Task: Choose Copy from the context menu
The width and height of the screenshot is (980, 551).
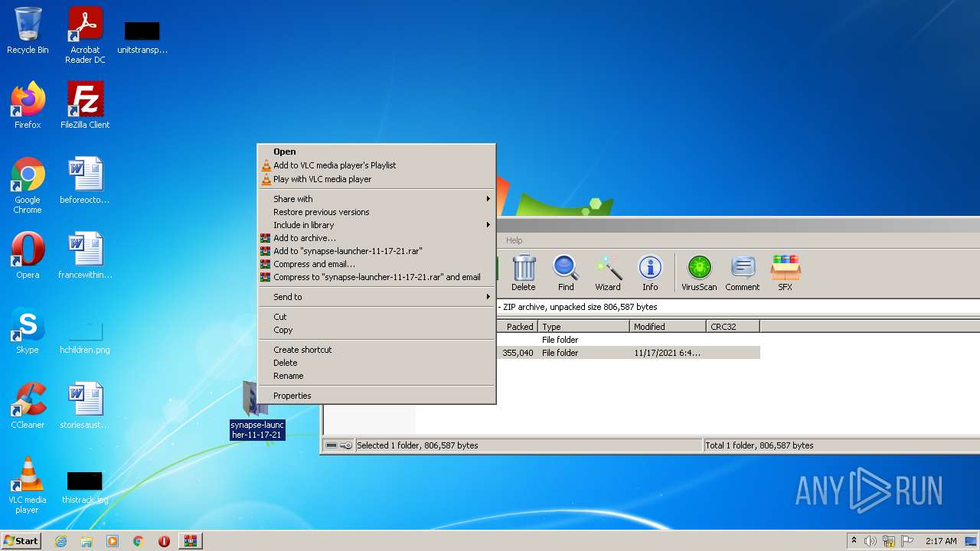Action: pyautogui.click(x=377, y=330)
